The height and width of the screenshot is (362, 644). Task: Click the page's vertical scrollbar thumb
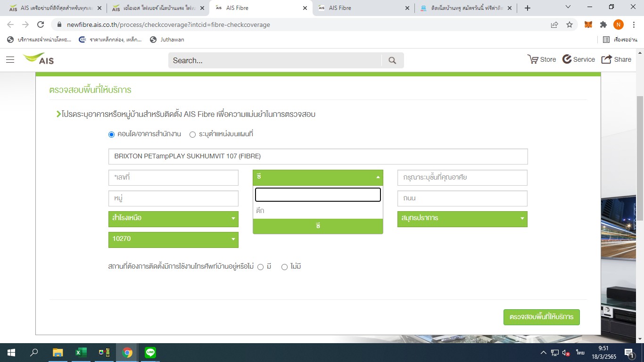point(640,158)
